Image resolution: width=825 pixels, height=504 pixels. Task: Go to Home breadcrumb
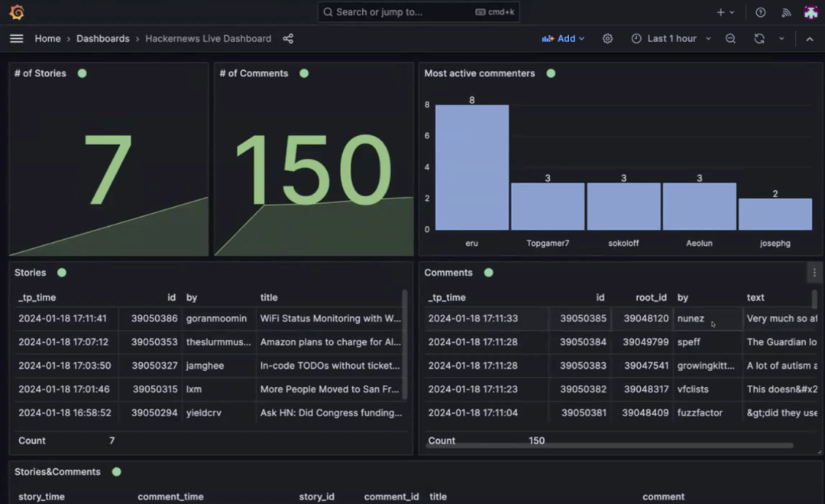click(x=47, y=38)
